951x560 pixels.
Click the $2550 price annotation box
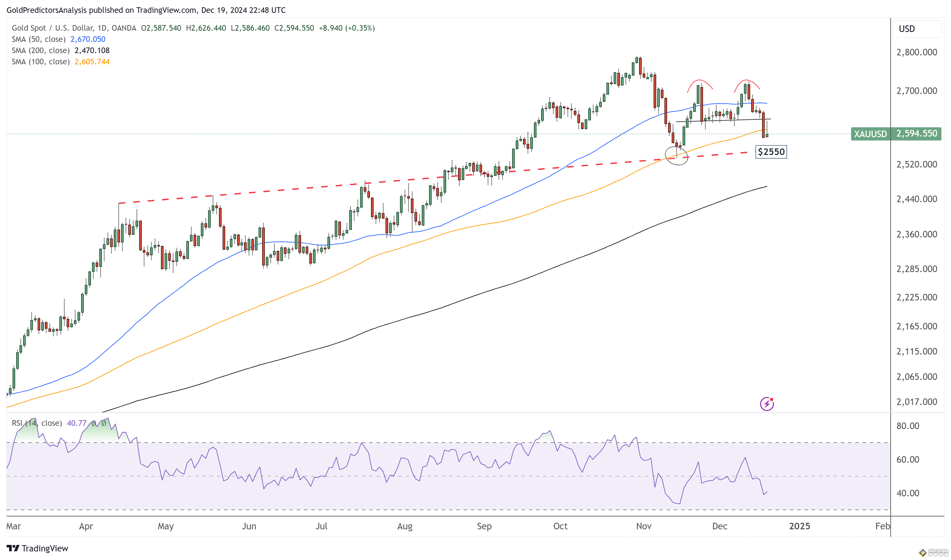click(771, 152)
